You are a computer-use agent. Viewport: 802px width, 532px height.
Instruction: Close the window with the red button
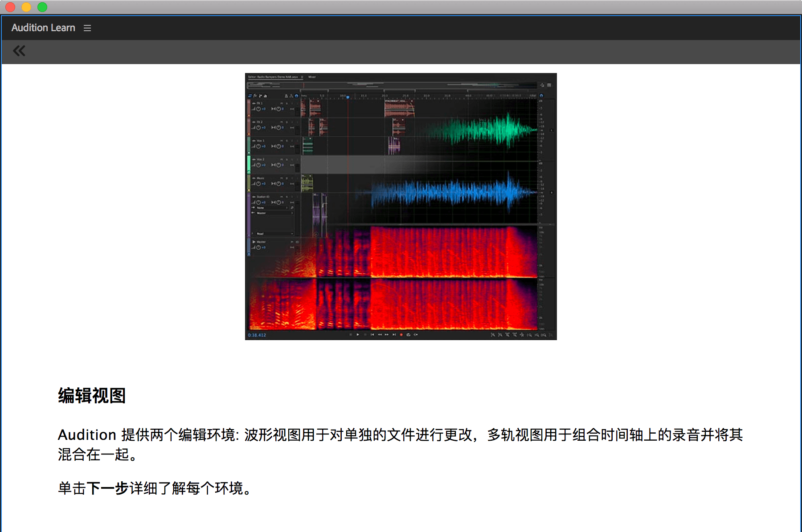(10, 7)
